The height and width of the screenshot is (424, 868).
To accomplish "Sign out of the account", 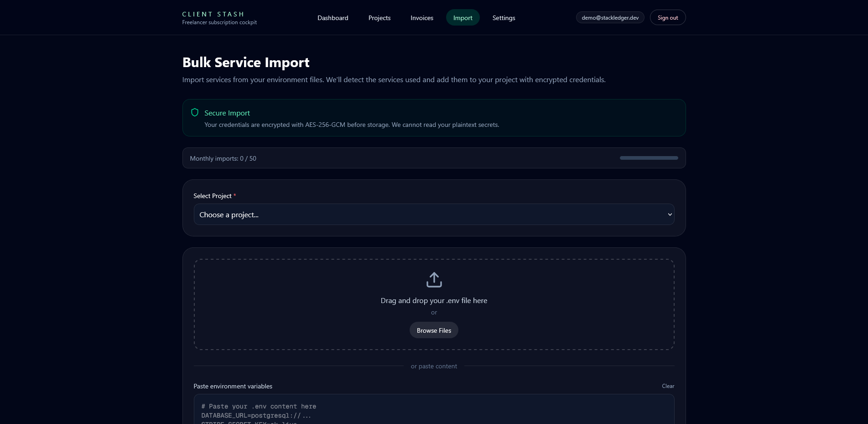I will (x=667, y=17).
